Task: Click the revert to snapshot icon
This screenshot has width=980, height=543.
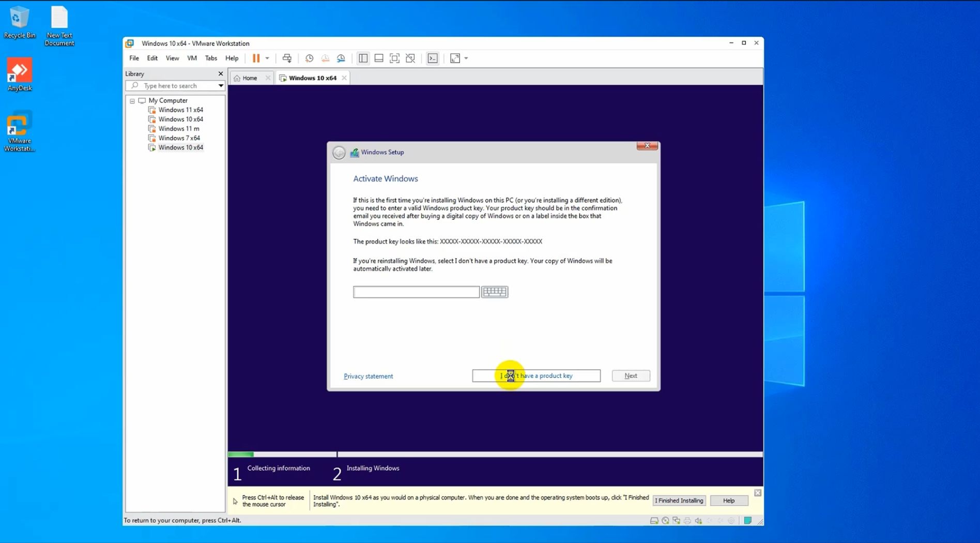Action: (x=325, y=58)
